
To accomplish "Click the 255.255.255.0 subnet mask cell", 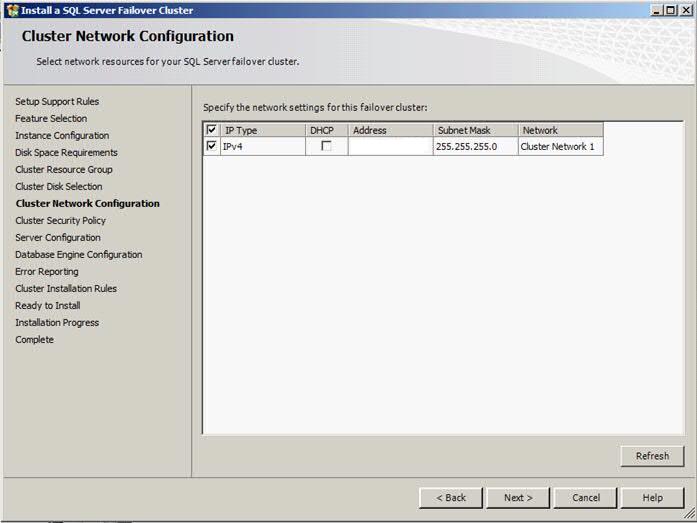I will pyautogui.click(x=475, y=146).
